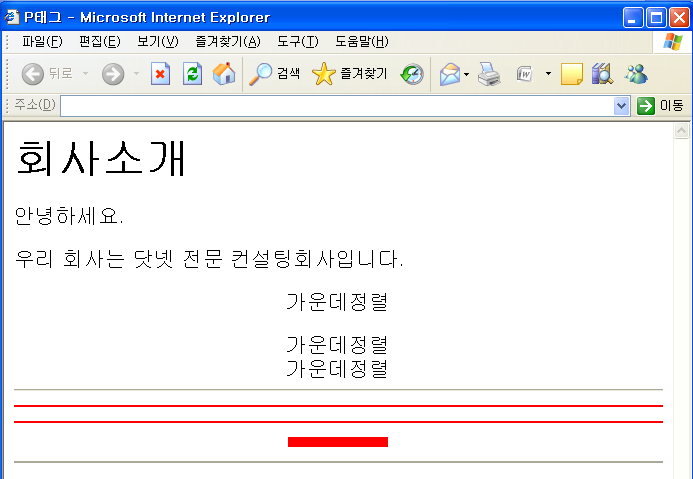Open the 보기(V) menu
693x479 pixels.
[x=158, y=42]
